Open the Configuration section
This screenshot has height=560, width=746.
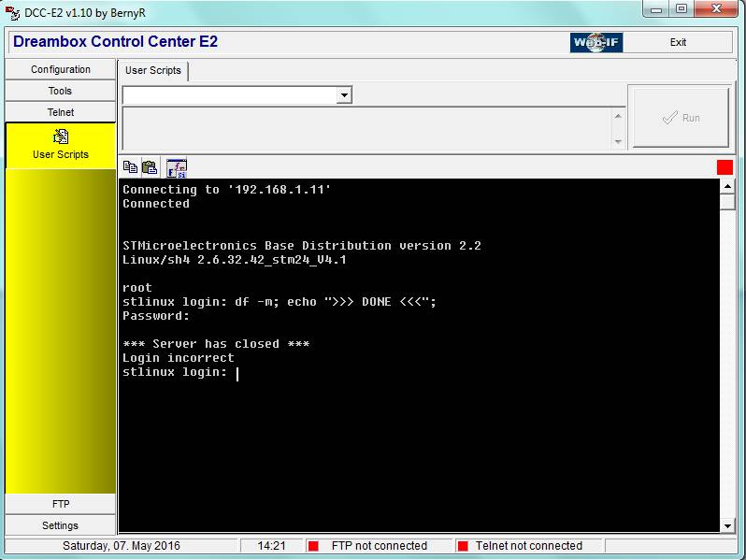61,69
